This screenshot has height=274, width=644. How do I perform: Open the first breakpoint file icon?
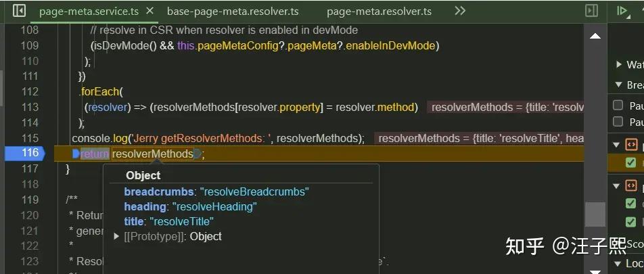631,145
